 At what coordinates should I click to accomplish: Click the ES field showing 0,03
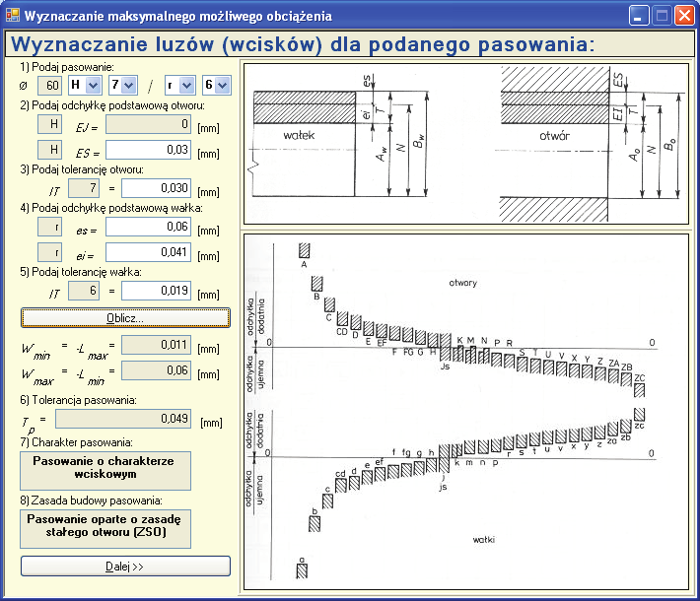click(x=148, y=150)
